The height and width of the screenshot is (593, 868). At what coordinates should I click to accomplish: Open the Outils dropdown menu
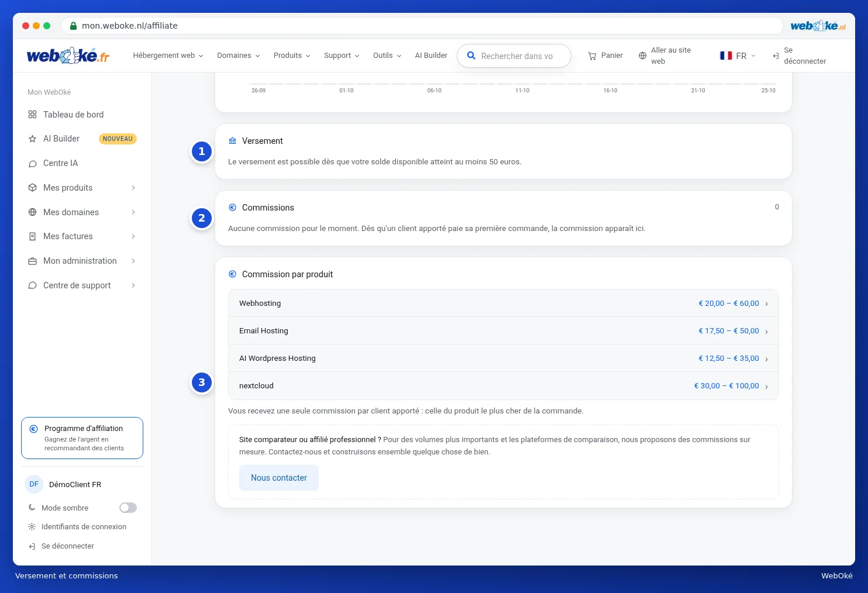(x=387, y=56)
